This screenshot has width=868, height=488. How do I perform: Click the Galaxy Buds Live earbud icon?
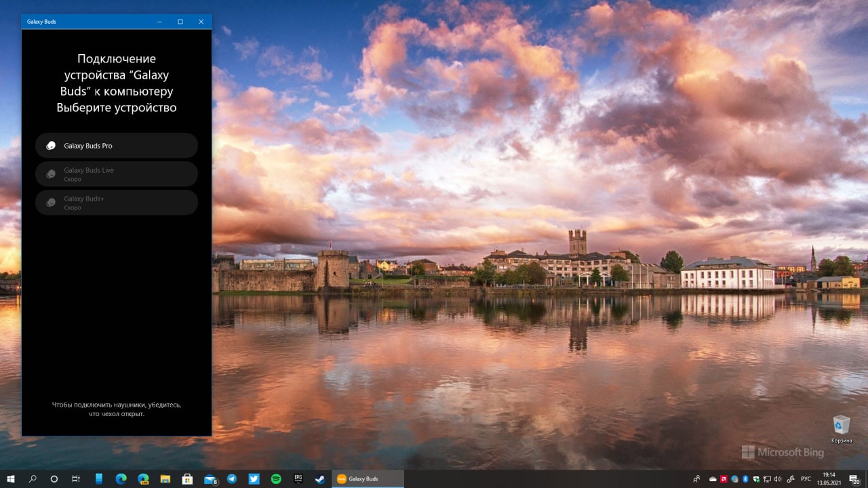(50, 174)
